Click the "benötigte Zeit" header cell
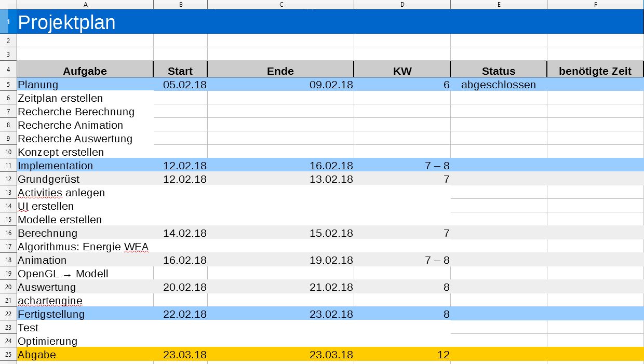644x364 pixels. (595, 71)
